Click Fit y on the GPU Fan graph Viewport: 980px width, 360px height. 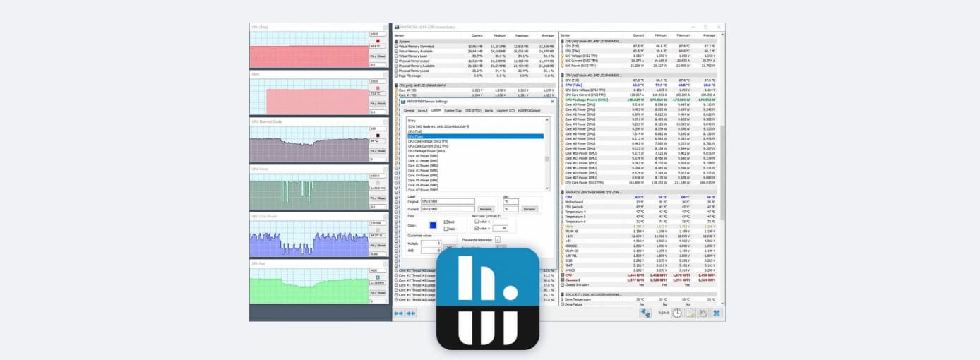tap(373, 292)
